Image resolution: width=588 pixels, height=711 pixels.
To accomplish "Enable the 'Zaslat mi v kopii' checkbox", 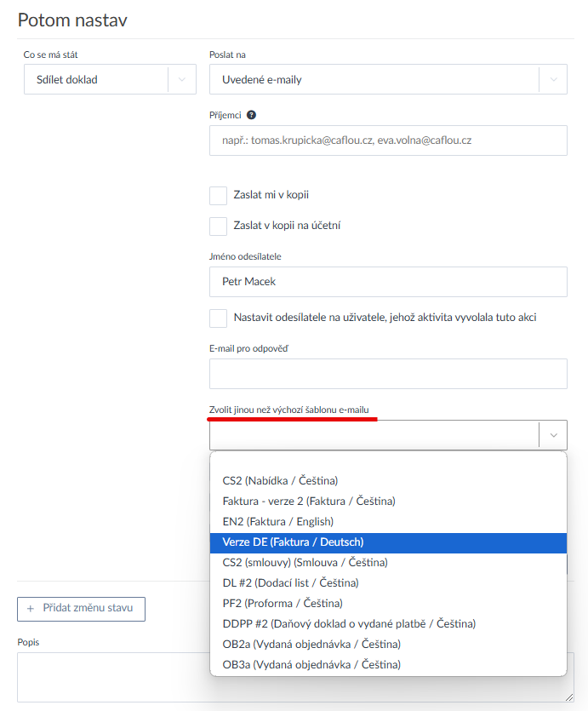I will (x=219, y=195).
